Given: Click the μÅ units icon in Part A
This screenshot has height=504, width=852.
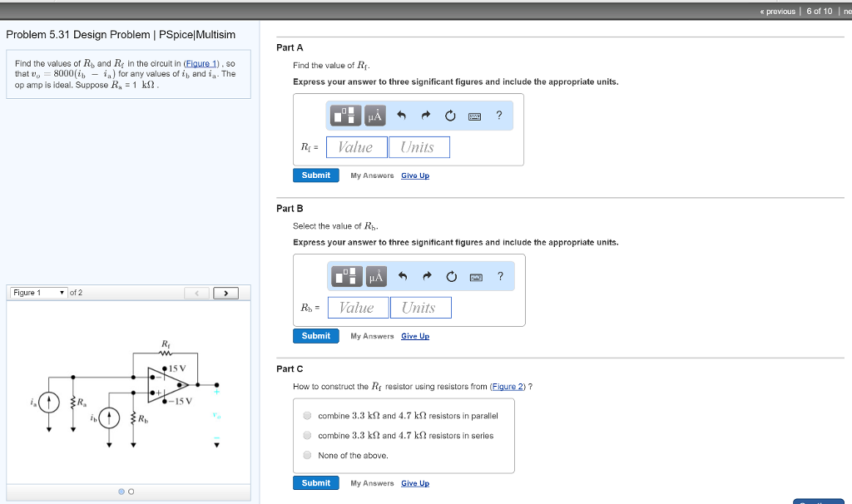Looking at the screenshot, I should pos(373,115).
